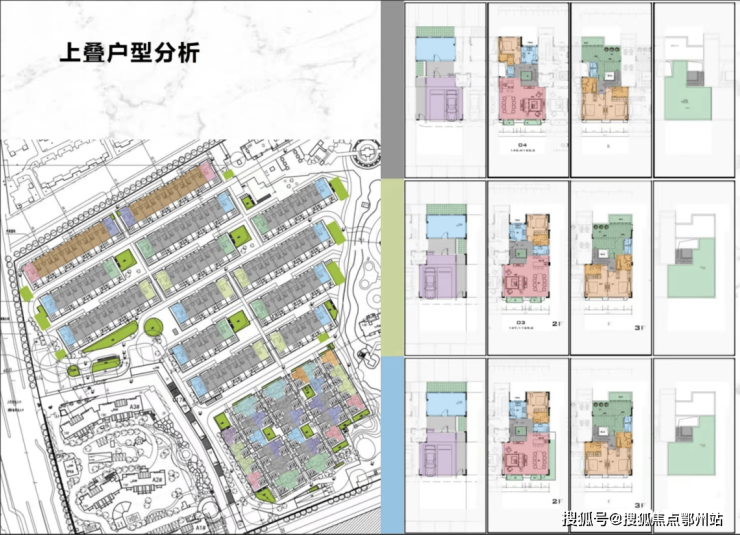The width and height of the screenshot is (740, 535).
Task: Open bottom row 3F floor plan thumbnail
Action: tap(611, 445)
